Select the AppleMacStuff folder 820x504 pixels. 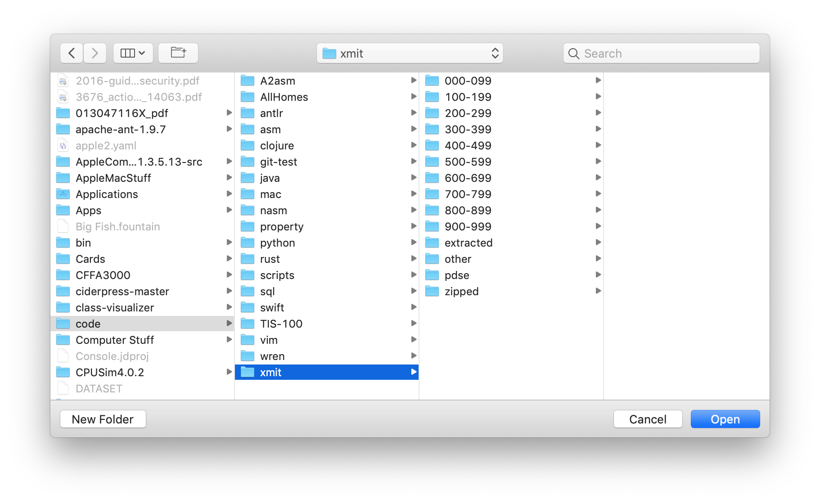142,178
